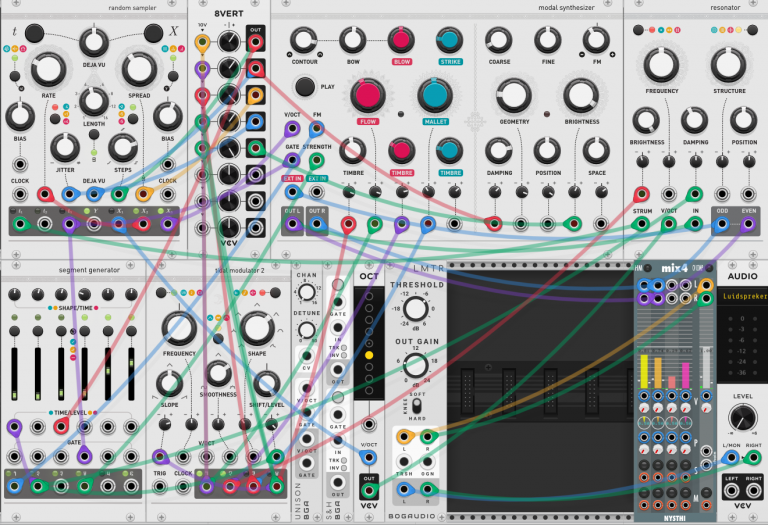Screen dimensions: 768x525
Task: Click the resonator FREQUENCY knob
Action: [x=661, y=66]
